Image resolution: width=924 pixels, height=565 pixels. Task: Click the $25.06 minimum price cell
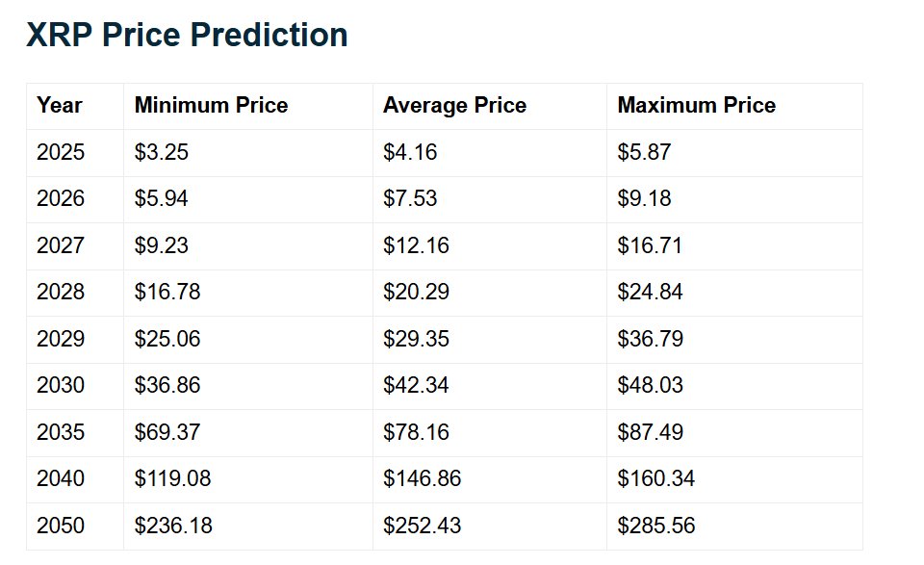point(167,339)
